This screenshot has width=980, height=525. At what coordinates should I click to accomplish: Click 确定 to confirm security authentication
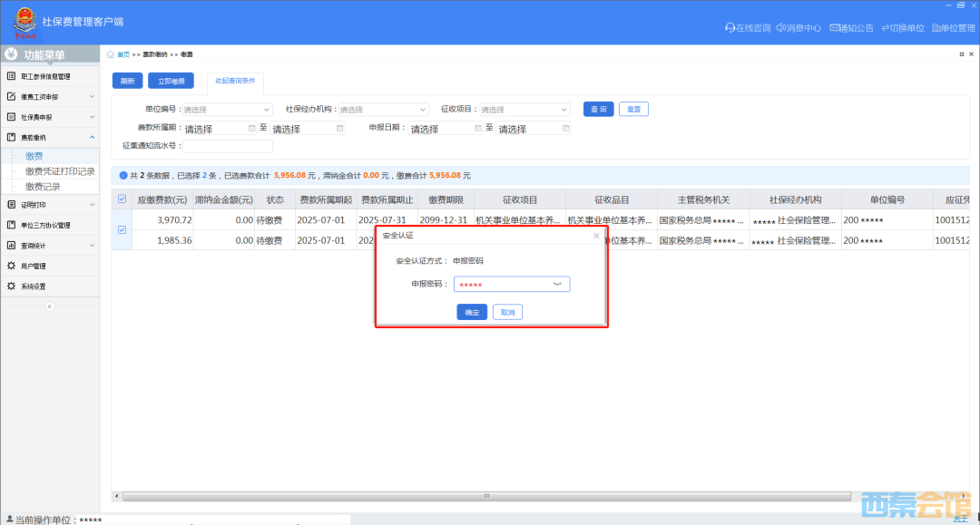(x=472, y=312)
